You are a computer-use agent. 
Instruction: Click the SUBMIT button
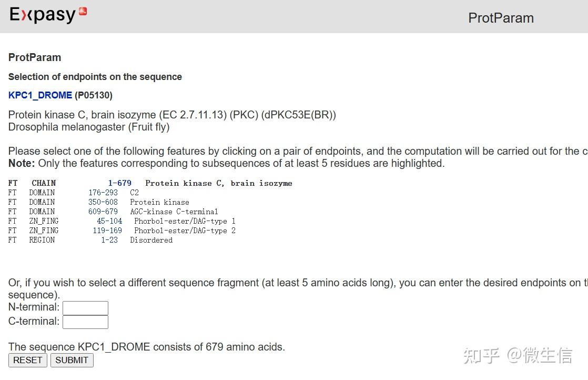pyautogui.click(x=72, y=360)
